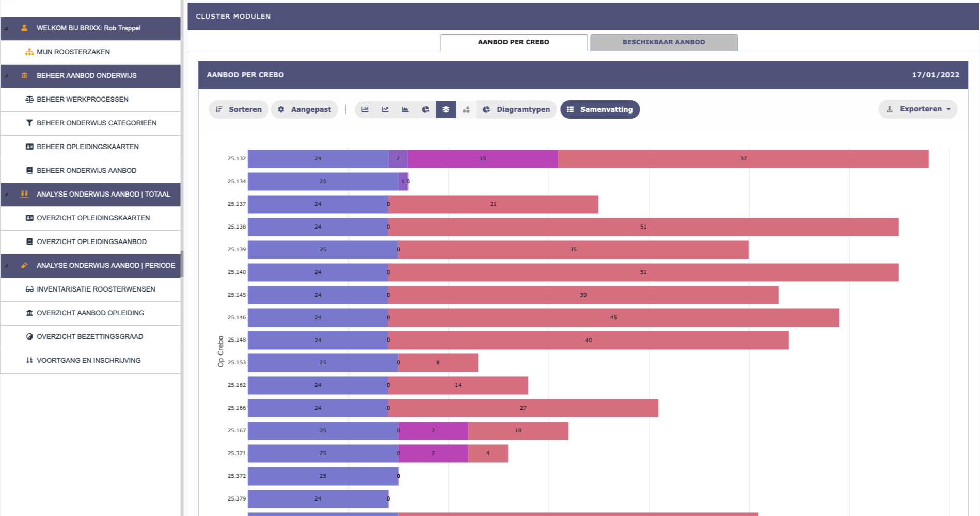Open Overzicht Bezettingsgraad

click(x=91, y=337)
